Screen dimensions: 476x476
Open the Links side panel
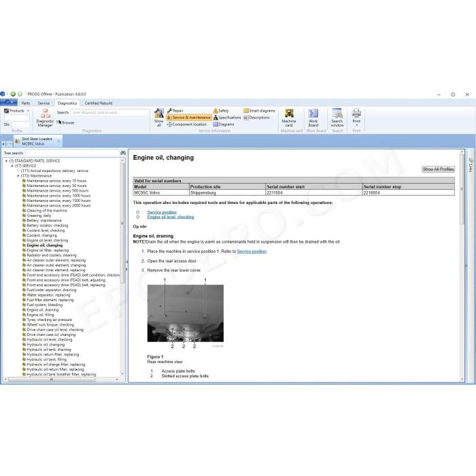pyautogui.click(x=471, y=165)
